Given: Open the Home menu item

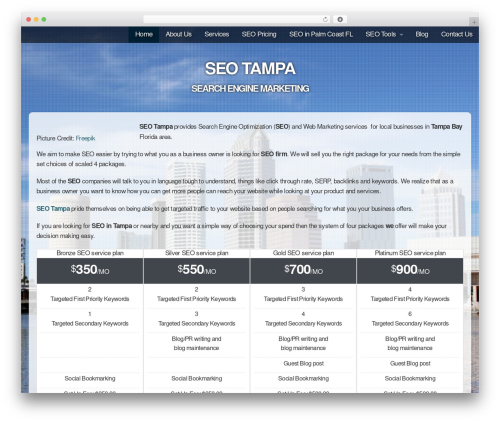Looking at the screenshot, I should point(144,34).
